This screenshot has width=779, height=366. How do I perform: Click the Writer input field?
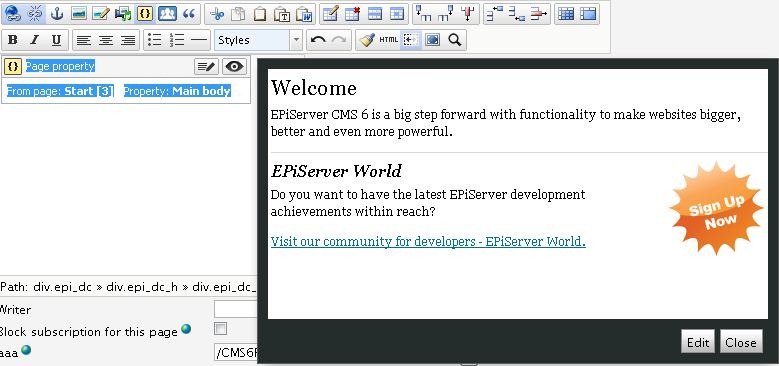[x=235, y=309]
